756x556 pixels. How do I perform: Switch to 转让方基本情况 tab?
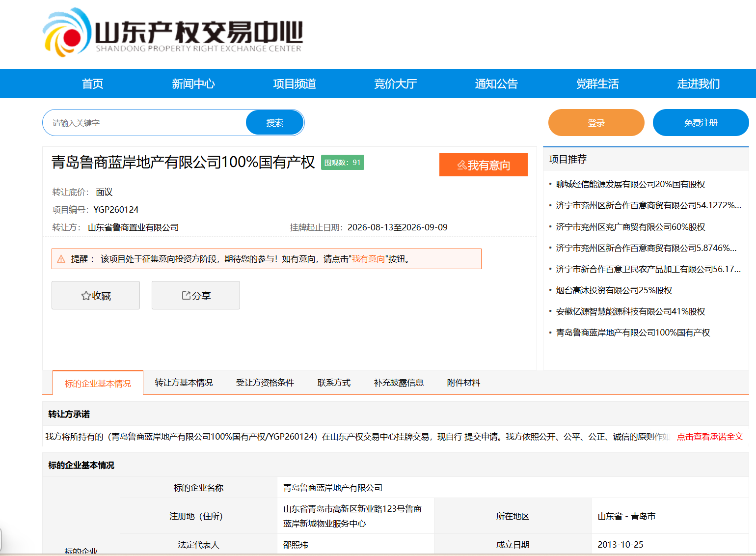184,383
